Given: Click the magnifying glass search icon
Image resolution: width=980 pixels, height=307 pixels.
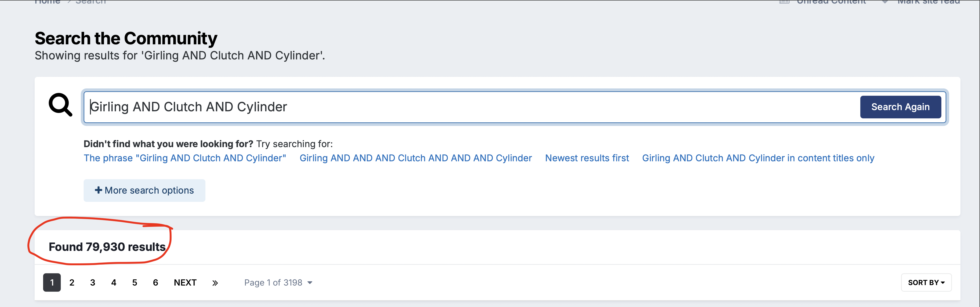Looking at the screenshot, I should point(61,105).
